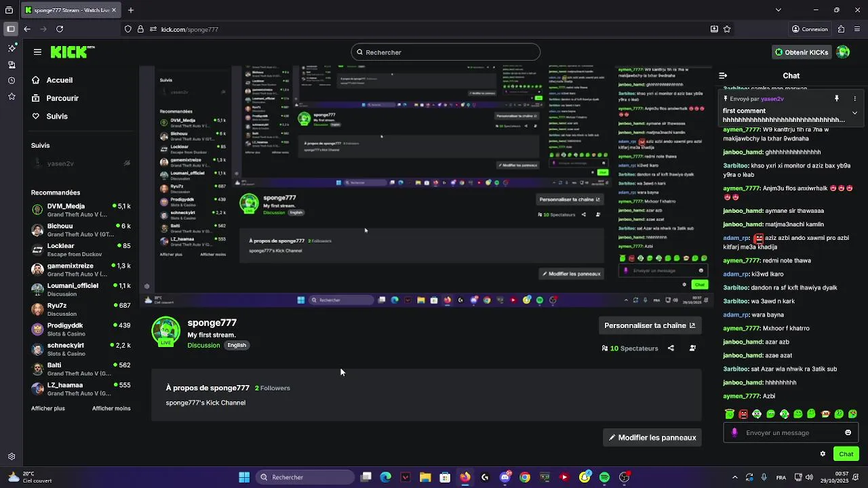Open gamemixtreize recommended channel
Screen dimensions: 868x488
(x=81, y=270)
